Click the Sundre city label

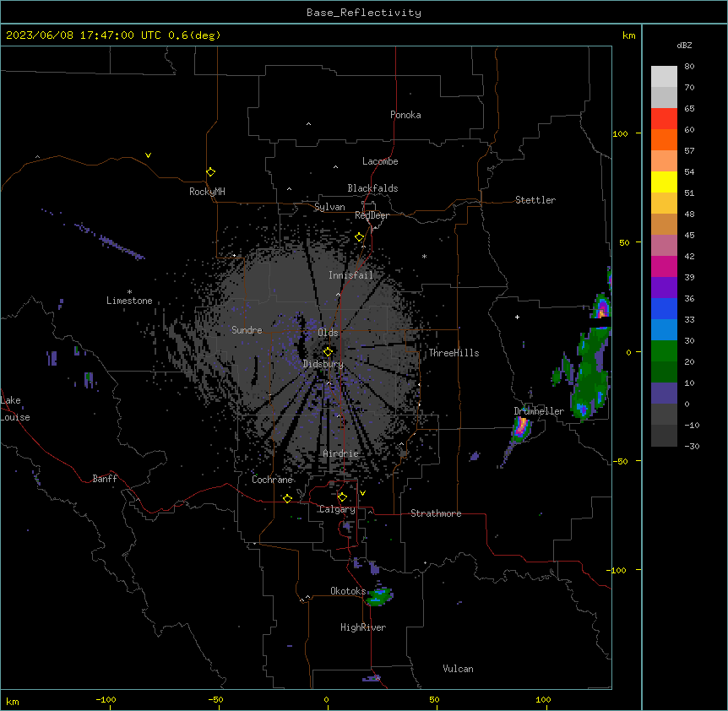click(247, 330)
